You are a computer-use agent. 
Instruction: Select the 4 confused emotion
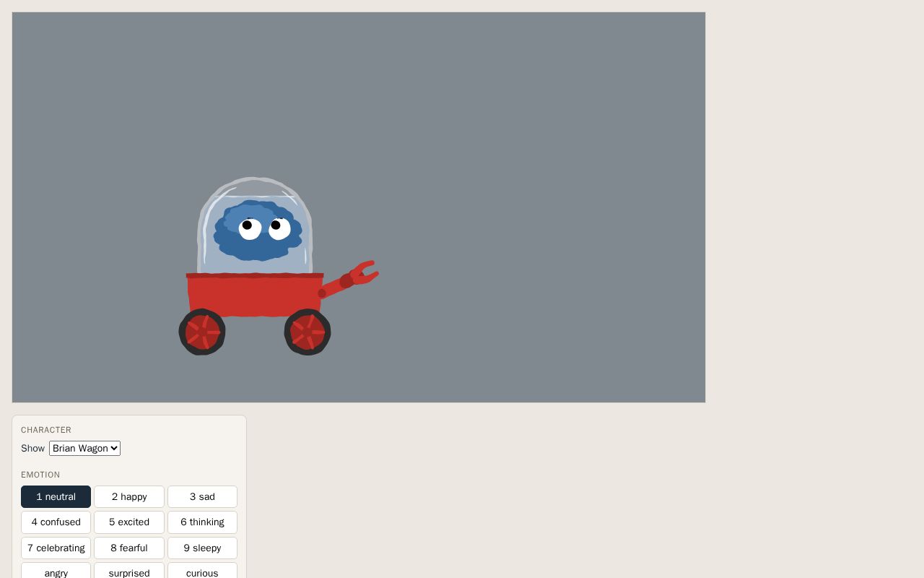point(56,522)
